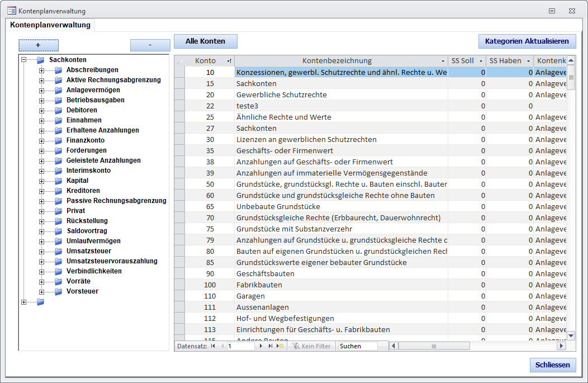Click the horizontal scrollbar right arrow
The image size is (588, 383).
562,346
